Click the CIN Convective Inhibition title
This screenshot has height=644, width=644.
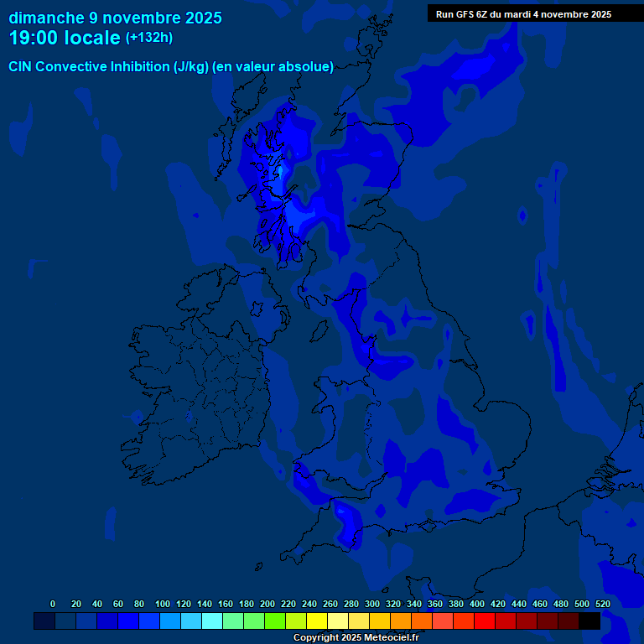pos(171,67)
